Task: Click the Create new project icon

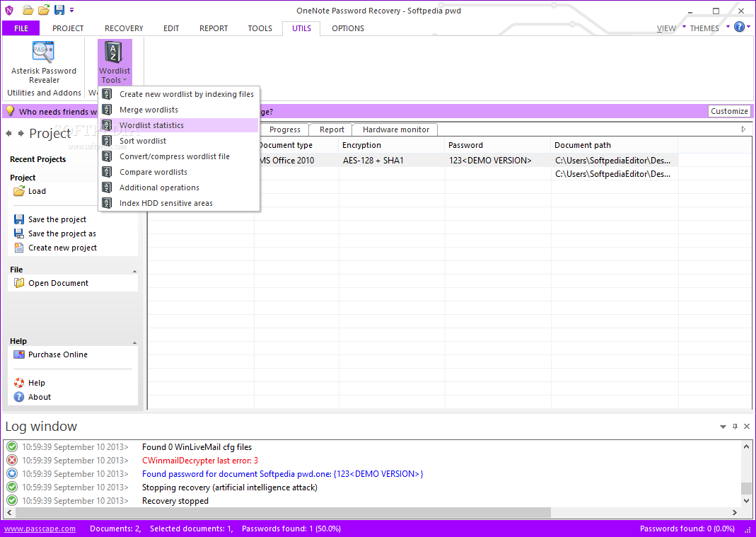Action: 19,248
